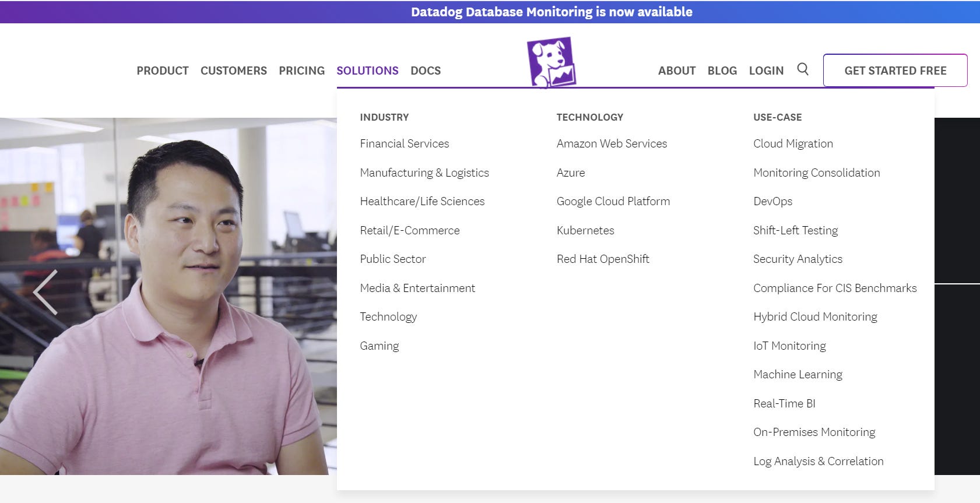The width and height of the screenshot is (980, 503).
Task: Select Media & Entertainment
Action: coord(417,288)
